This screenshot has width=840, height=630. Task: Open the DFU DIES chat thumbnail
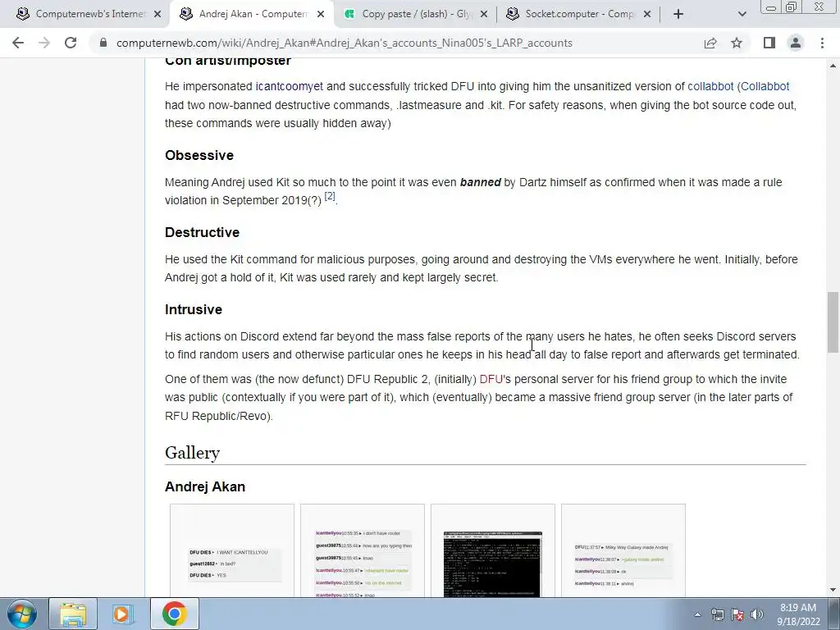coord(232,550)
